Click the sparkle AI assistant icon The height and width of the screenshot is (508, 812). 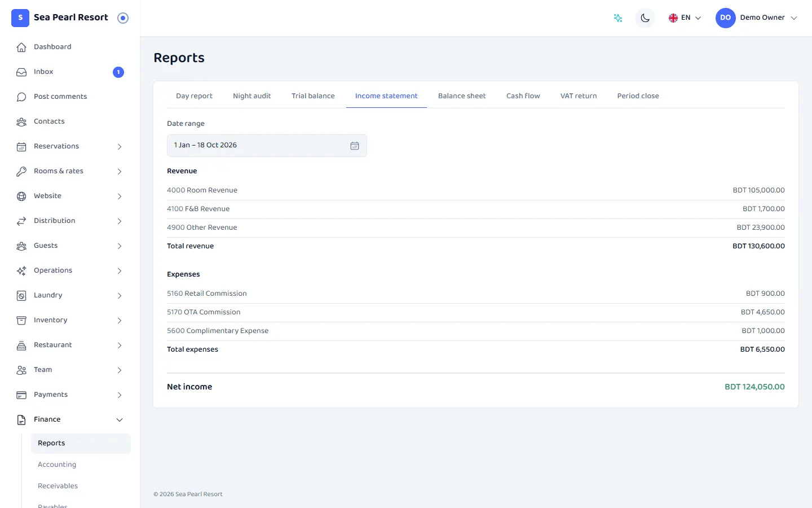pos(618,18)
